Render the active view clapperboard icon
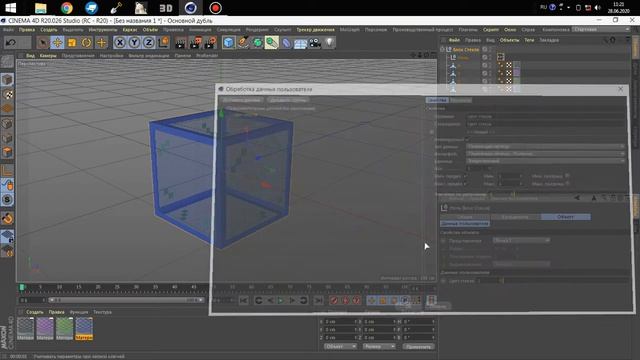The height and width of the screenshot is (360, 640). click(x=180, y=42)
